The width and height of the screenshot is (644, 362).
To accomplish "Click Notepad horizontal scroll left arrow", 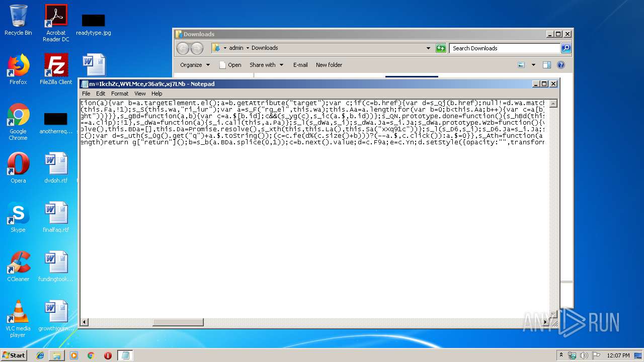I will pos(85,322).
